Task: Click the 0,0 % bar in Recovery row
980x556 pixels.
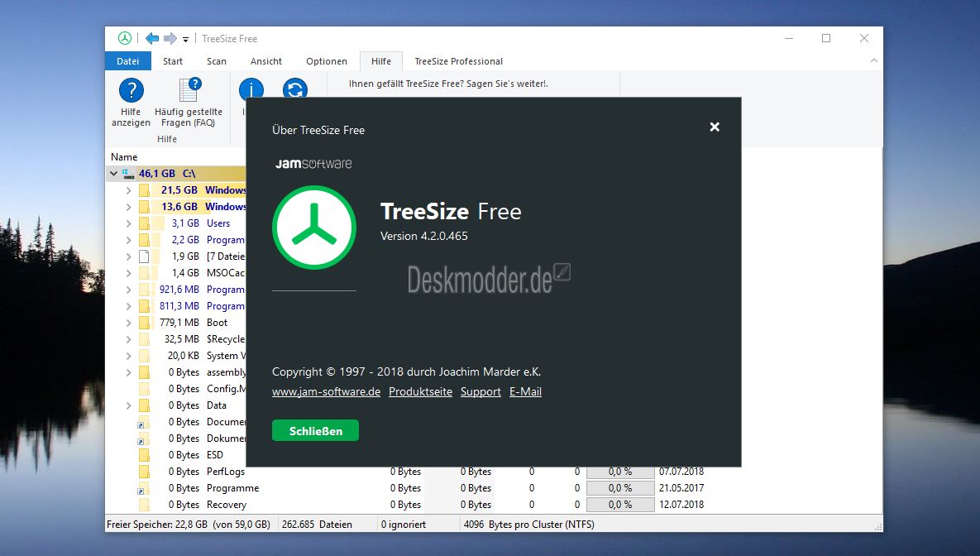Action: [620, 505]
